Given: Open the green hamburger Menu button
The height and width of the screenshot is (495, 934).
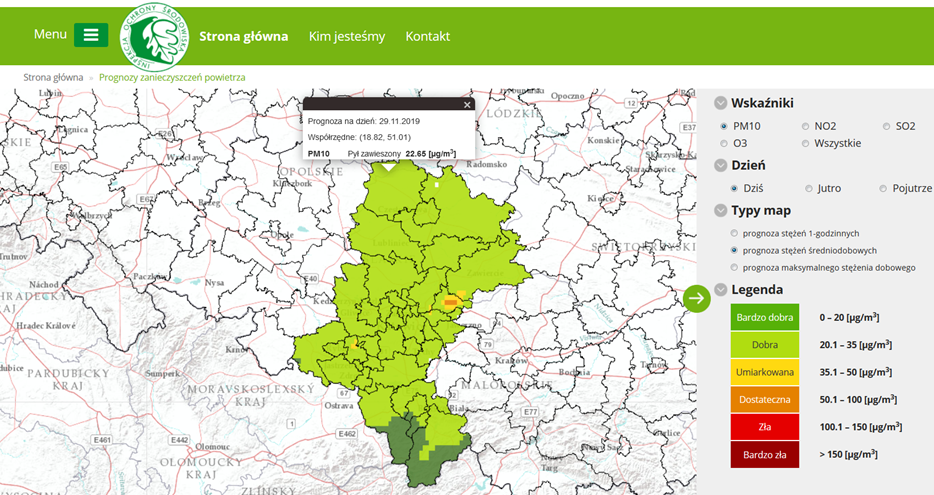Looking at the screenshot, I should tap(90, 35).
